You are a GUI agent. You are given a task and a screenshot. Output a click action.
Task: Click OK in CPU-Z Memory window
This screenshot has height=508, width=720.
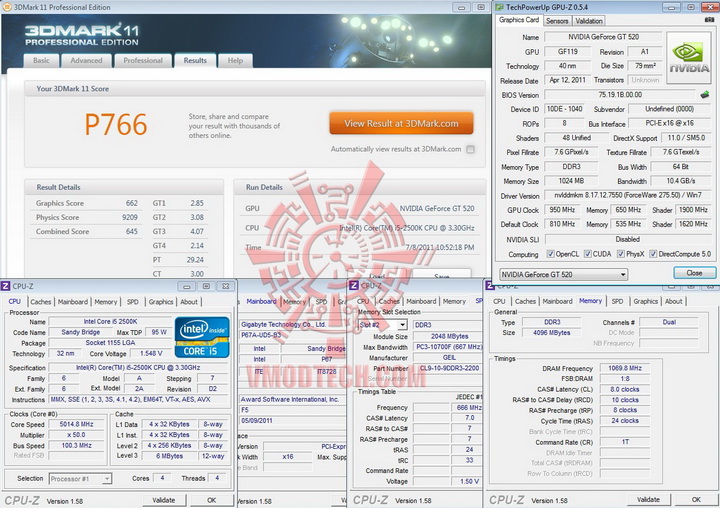click(x=696, y=499)
